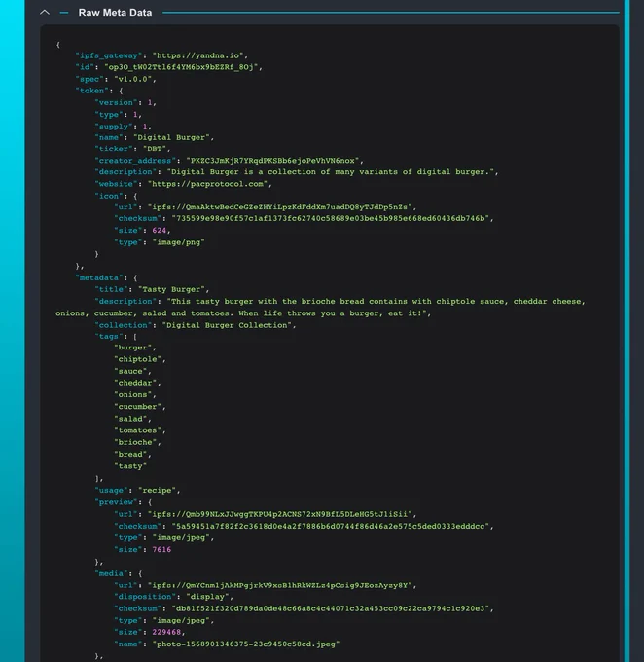Select the icon ipfs url starting with QmaAktw
Viewport: 644px width, 662px height.
pyautogui.click(x=280, y=207)
